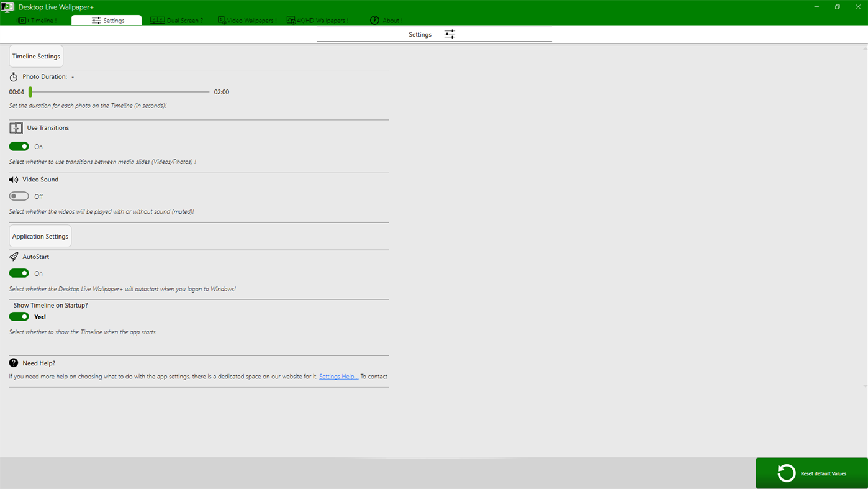Click the Dual Screen monitor icon

point(156,19)
